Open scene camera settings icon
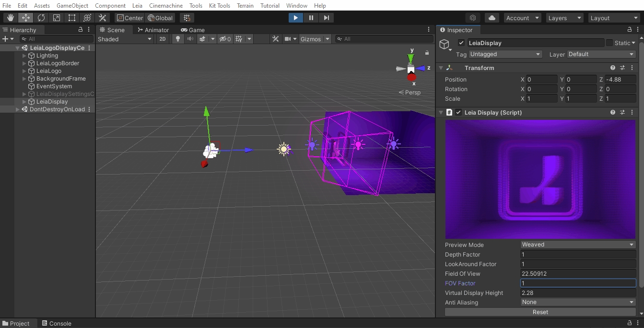 click(288, 39)
